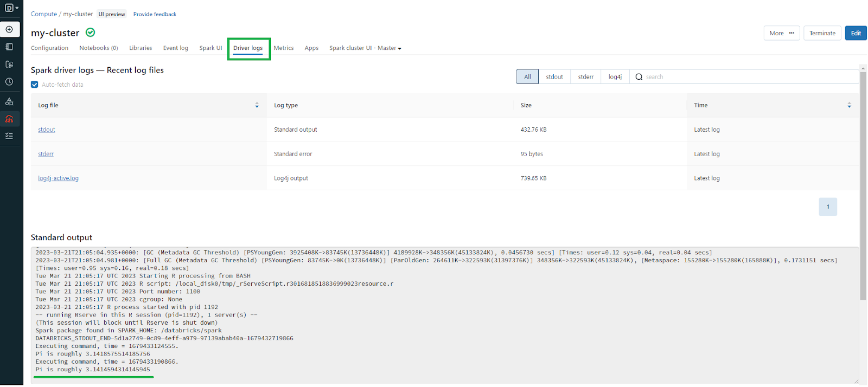Open the Repos sidebar icon
The image size is (868, 387).
point(9,64)
